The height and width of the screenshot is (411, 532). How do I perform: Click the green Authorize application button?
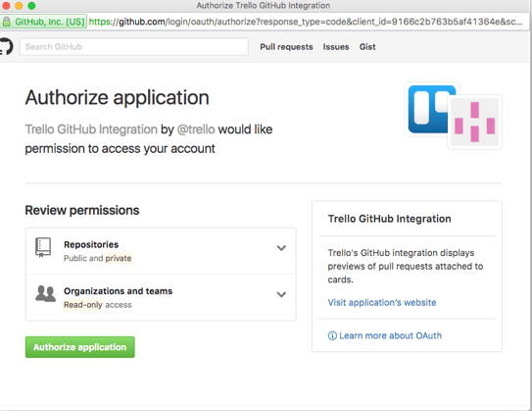79,347
